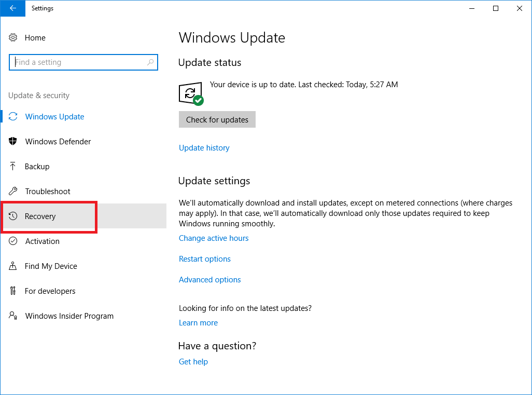Click the back arrow in title bar
Viewport: 532px width, 395px height.
coord(12,8)
